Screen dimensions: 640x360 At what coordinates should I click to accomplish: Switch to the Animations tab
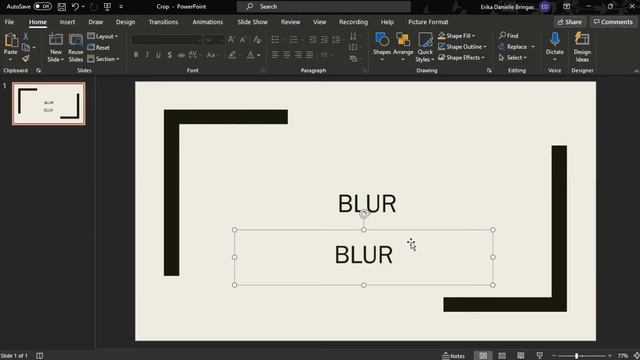pyautogui.click(x=208, y=22)
